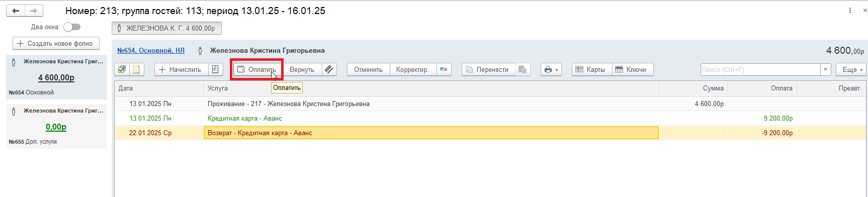This screenshot has width=868, height=197.
Task: Click icon button right of Корректир.
Action: click(x=444, y=69)
